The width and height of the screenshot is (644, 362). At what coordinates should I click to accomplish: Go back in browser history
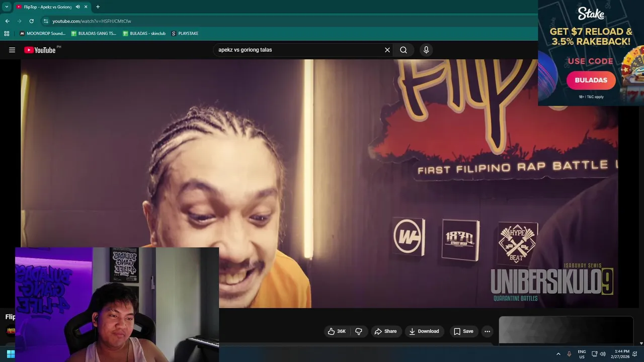click(x=7, y=21)
